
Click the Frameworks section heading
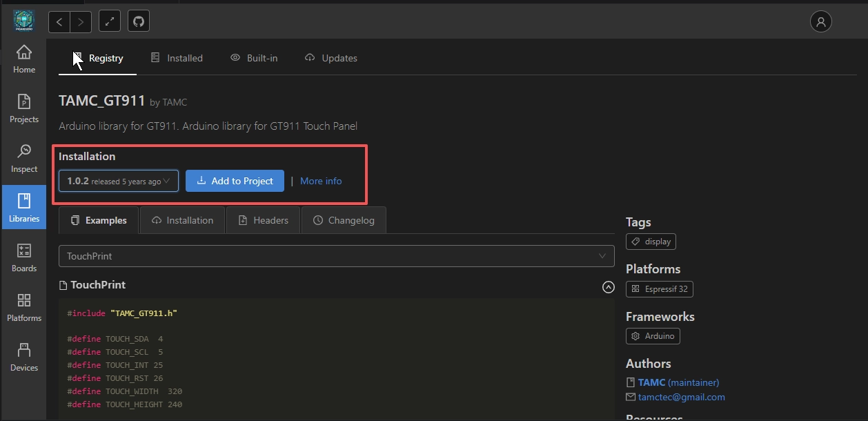point(660,317)
